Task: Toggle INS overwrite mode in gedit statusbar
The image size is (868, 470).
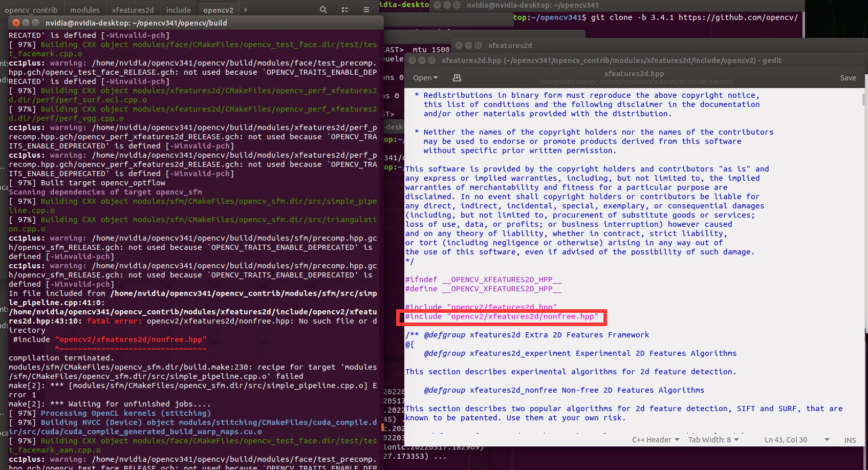Action: (x=850, y=440)
